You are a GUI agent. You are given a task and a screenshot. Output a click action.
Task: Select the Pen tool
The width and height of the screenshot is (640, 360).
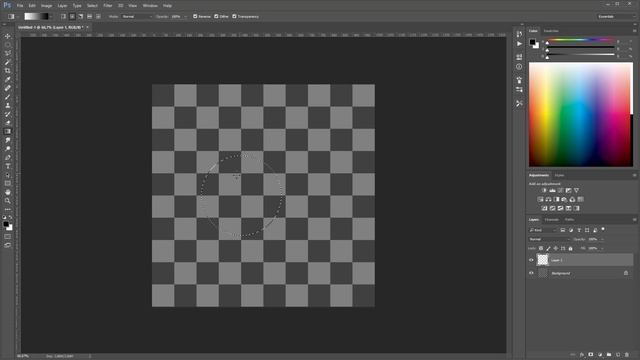[x=8, y=158]
